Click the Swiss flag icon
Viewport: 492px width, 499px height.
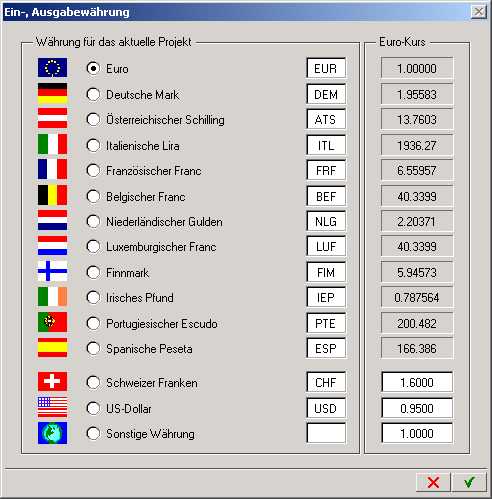point(52,381)
